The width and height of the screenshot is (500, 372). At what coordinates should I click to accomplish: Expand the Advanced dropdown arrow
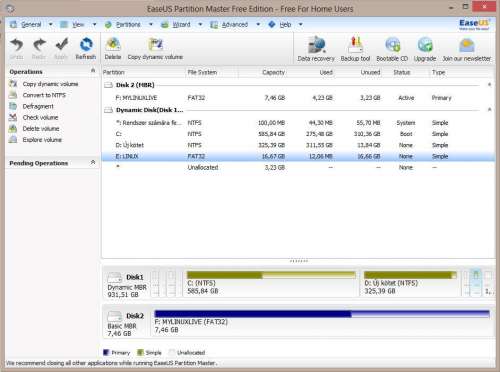tap(258, 24)
